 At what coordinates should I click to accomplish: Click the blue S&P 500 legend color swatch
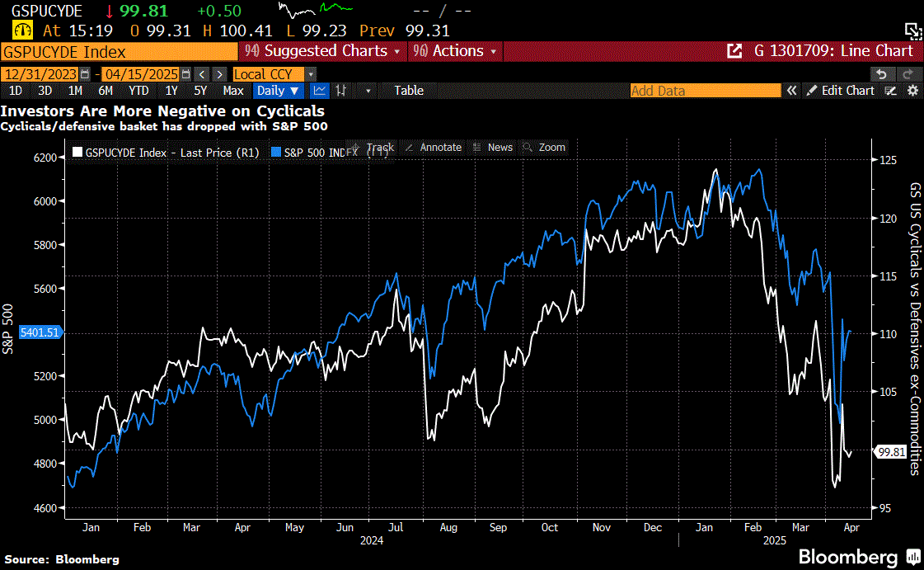pos(275,152)
